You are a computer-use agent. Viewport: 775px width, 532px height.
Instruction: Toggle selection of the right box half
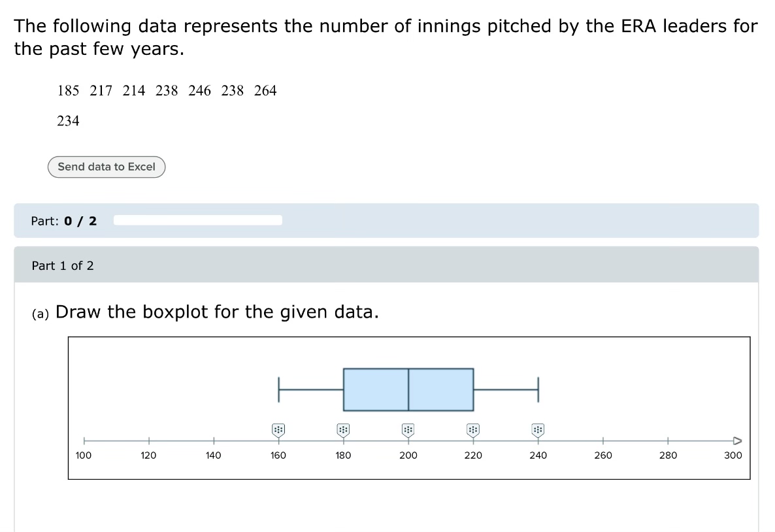tap(440, 389)
